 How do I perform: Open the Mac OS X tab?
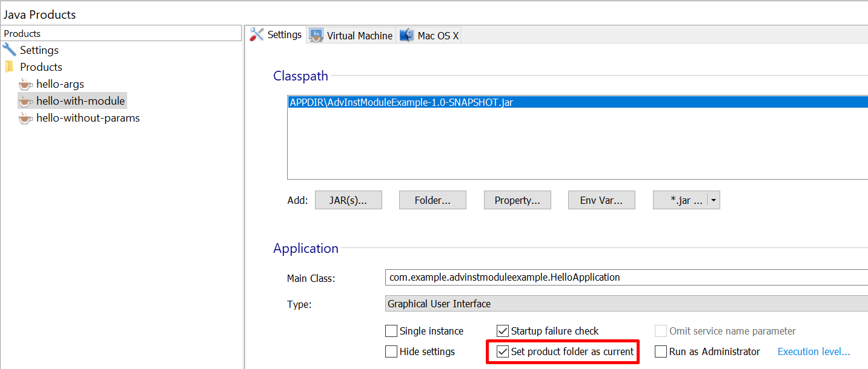point(438,36)
